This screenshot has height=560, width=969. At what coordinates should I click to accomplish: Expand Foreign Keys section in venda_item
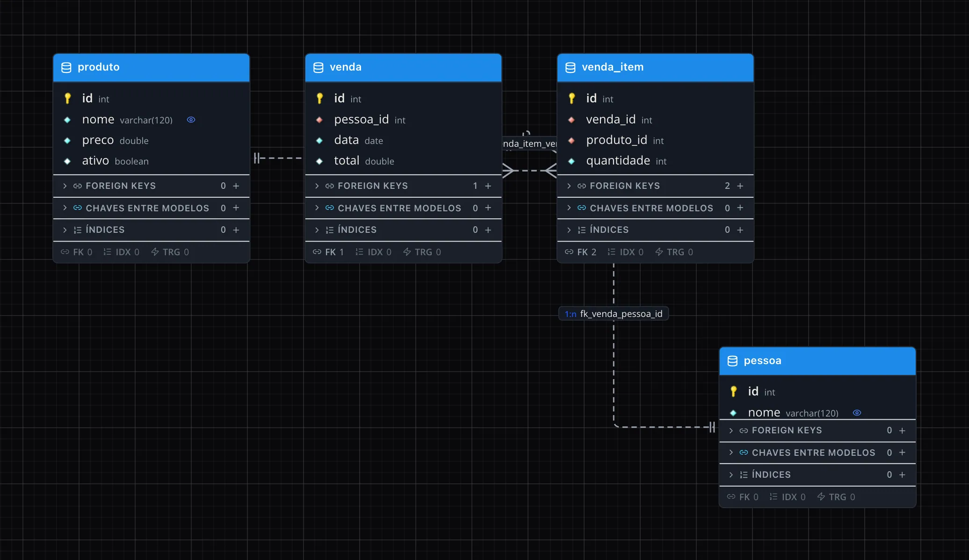coord(569,186)
